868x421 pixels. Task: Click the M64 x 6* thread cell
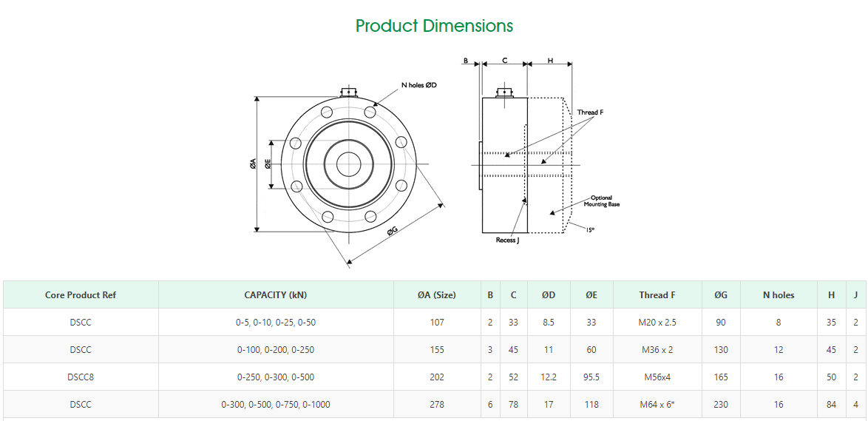[x=657, y=404]
